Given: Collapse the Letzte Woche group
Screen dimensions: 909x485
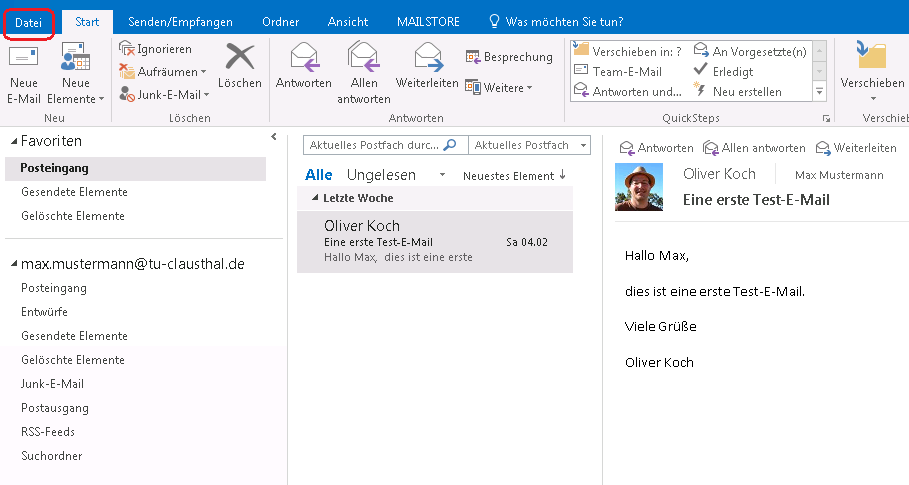Looking at the screenshot, I should pyautogui.click(x=316, y=199).
